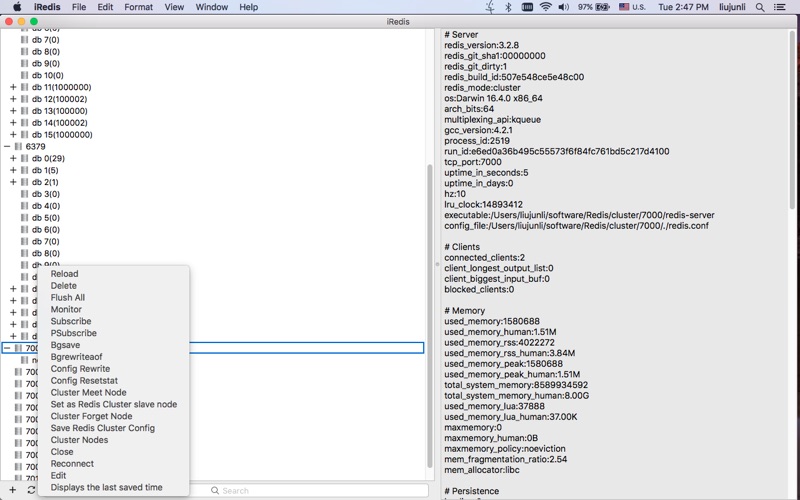This screenshot has width=800, height=500.
Task: Click the database icon beside db 11(1000000)
Action: click(24, 87)
